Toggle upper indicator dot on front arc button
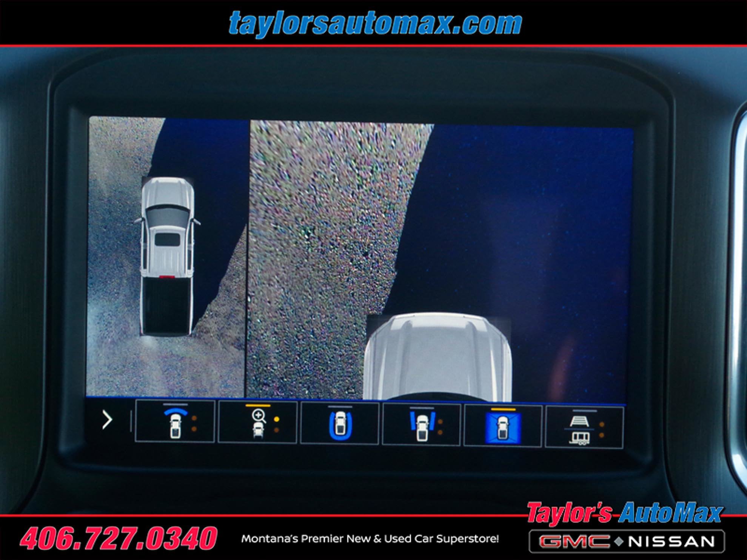This screenshot has height=560, width=747. pyautogui.click(x=194, y=418)
